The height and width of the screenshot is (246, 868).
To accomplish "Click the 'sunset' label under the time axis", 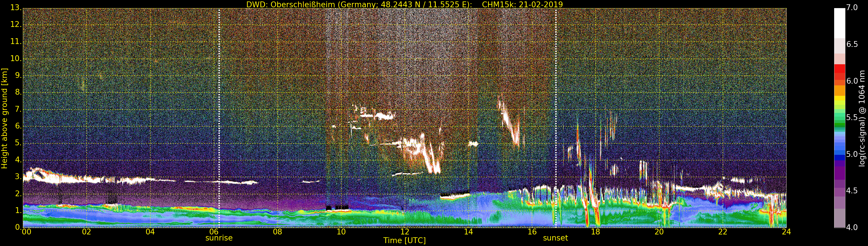I will pyautogui.click(x=556, y=238).
